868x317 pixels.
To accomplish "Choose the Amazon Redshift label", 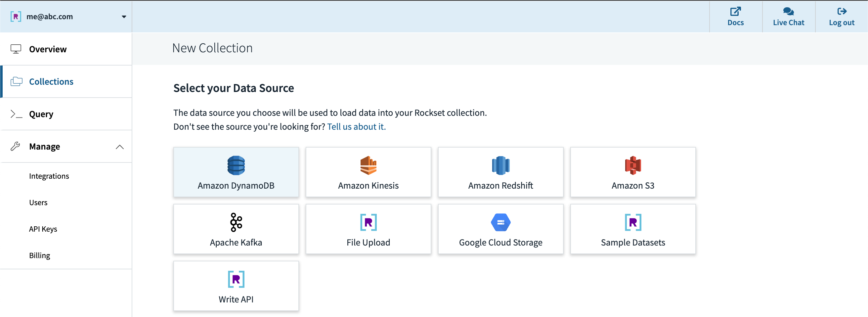I will point(501,186).
